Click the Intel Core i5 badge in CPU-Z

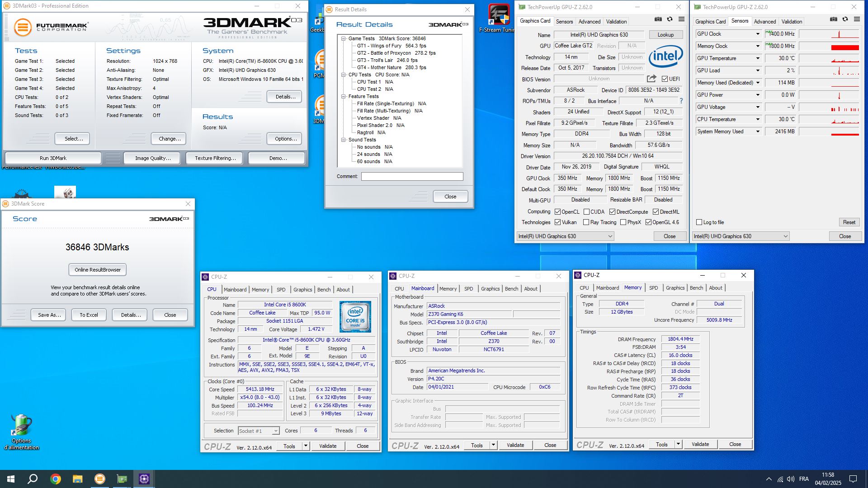point(355,317)
